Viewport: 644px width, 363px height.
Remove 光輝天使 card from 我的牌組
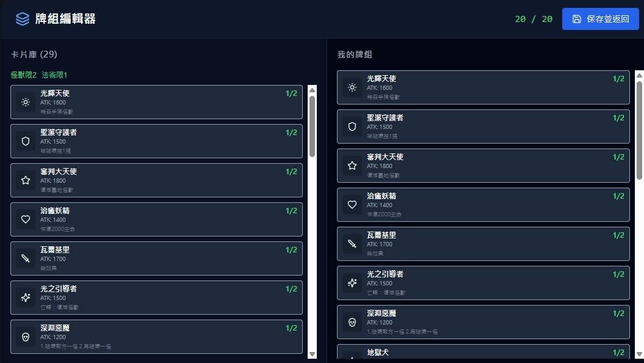click(483, 87)
